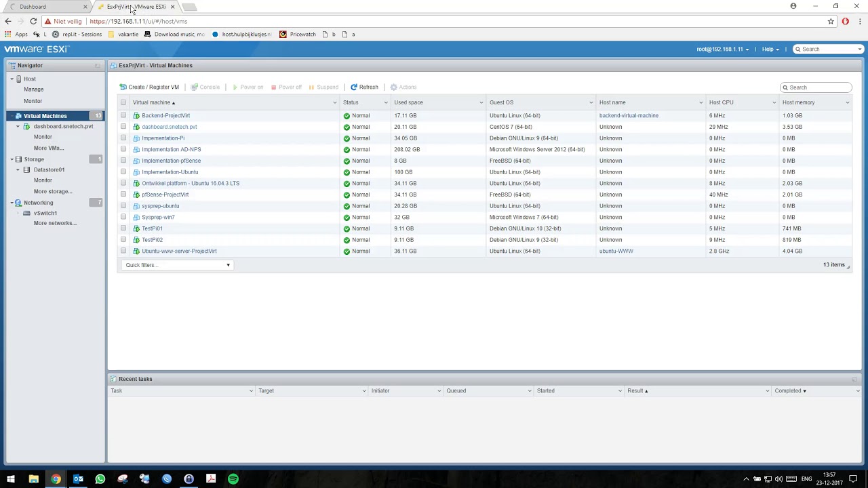Click green status icon of pfSense-ProjectVirt row
This screenshot has width=868, height=488.
coord(347,195)
